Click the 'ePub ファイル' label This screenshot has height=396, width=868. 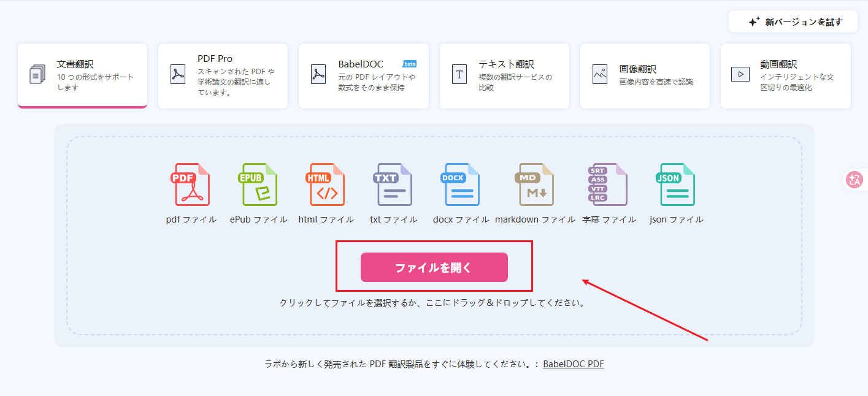coord(258,219)
